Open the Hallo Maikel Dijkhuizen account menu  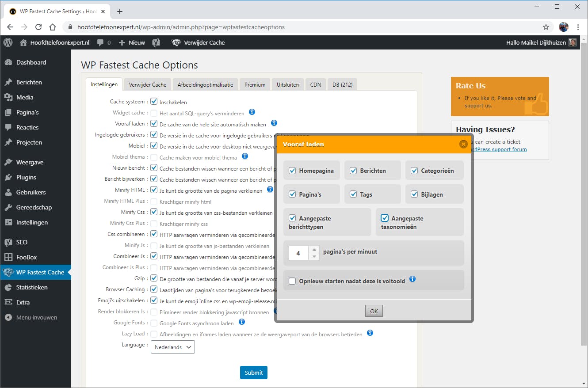[542, 43]
